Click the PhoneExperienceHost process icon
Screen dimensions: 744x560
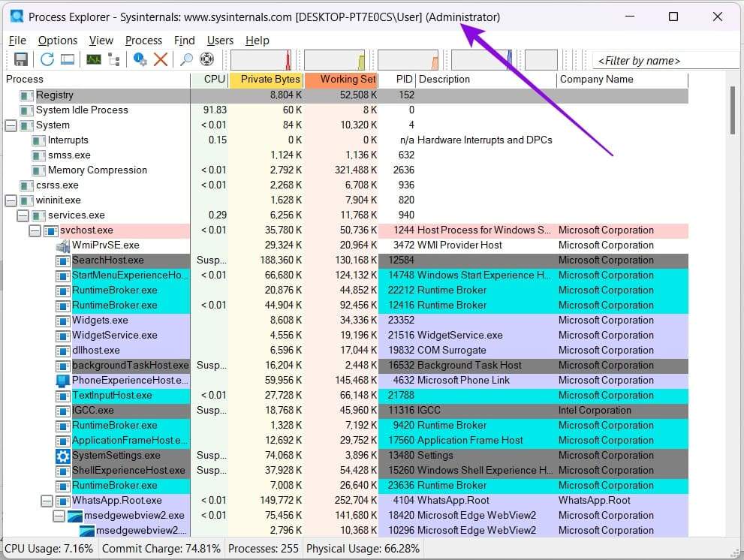click(x=62, y=381)
